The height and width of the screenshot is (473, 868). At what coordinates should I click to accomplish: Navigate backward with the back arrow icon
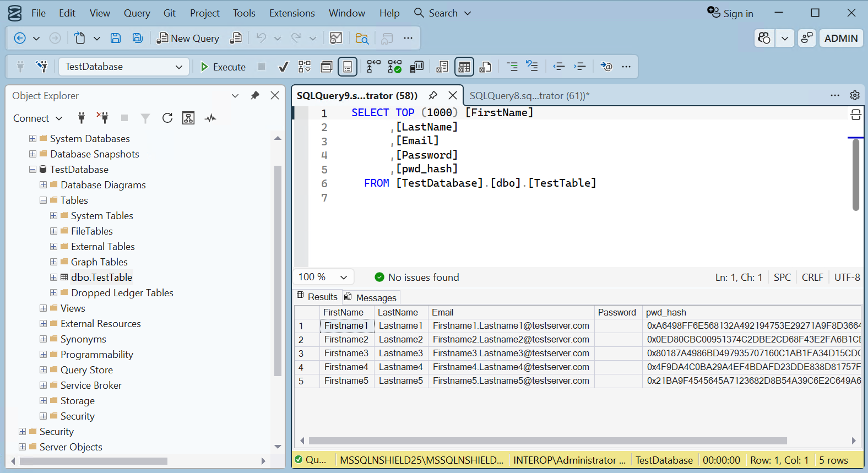tap(20, 38)
